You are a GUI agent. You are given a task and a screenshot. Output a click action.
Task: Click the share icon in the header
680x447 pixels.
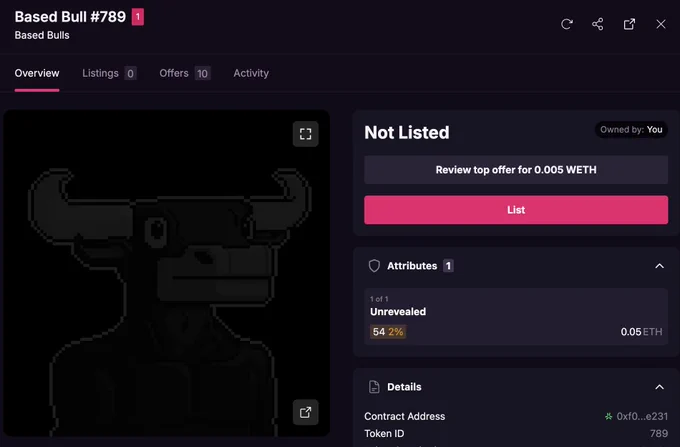click(x=598, y=24)
